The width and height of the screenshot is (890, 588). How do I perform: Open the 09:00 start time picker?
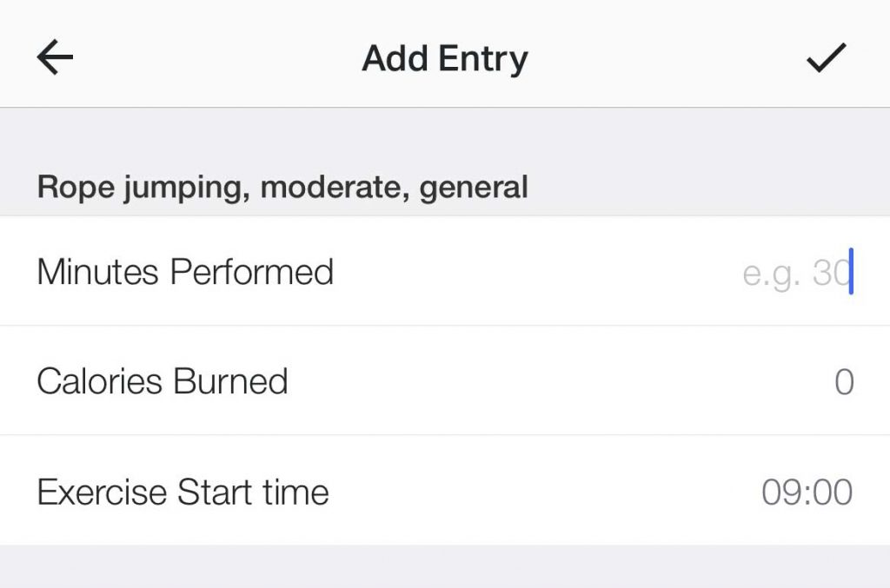pyautogui.click(x=807, y=492)
